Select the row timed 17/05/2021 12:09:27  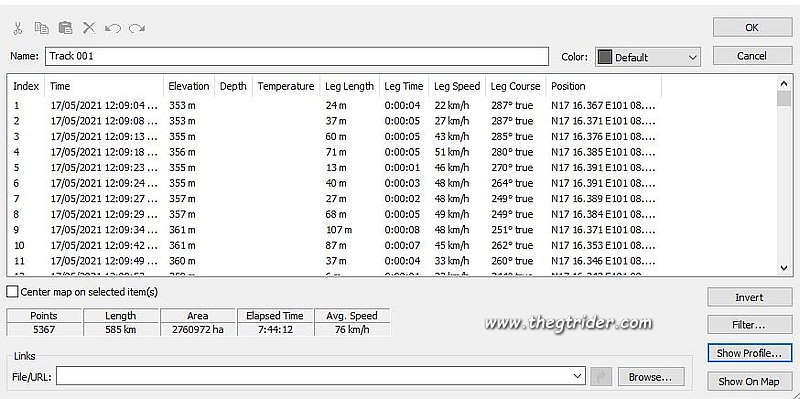coord(335,198)
